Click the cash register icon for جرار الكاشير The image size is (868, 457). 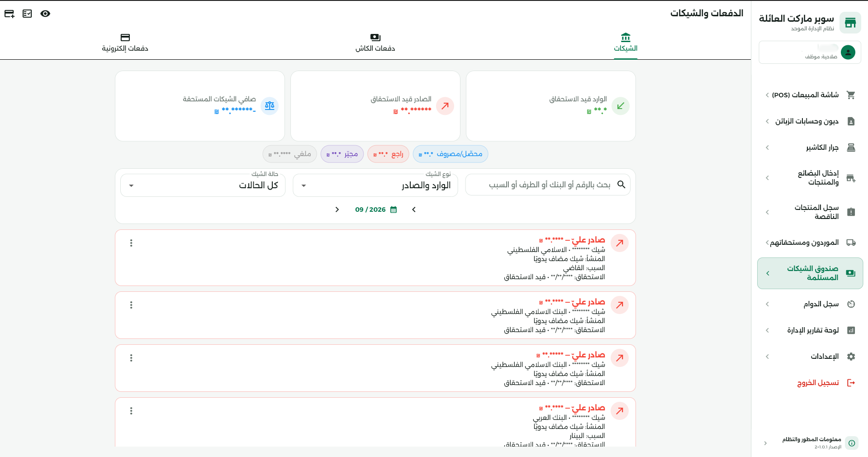(851, 148)
